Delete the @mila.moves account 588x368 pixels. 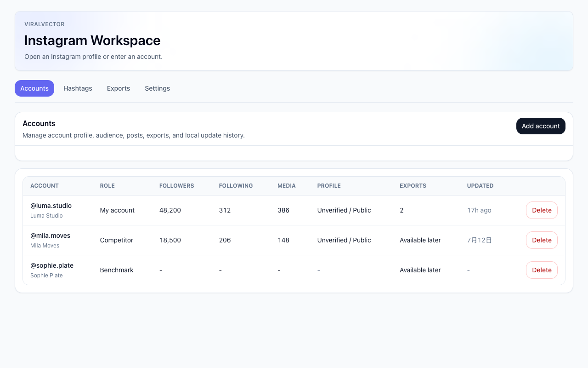click(x=542, y=240)
